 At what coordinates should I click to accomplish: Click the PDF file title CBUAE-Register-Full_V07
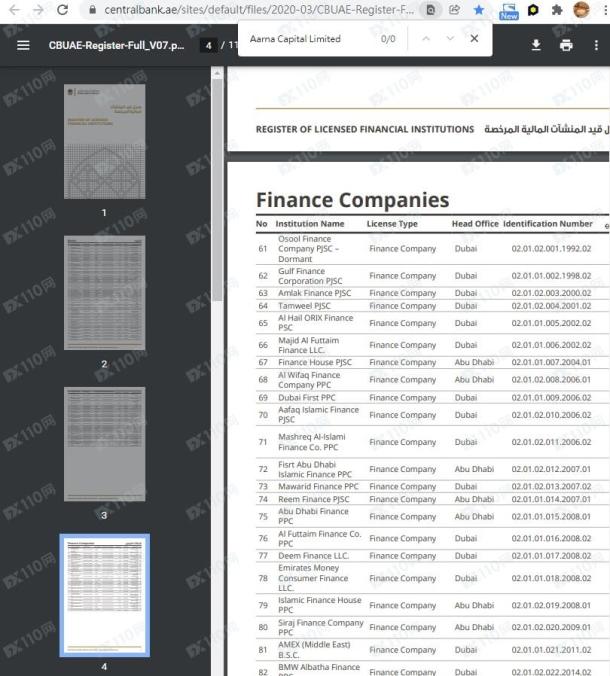(116, 45)
